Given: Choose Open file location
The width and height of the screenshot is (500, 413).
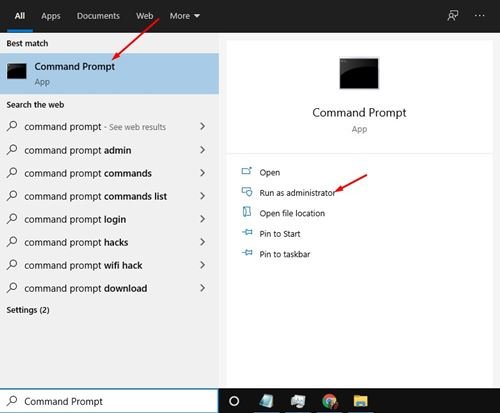Looking at the screenshot, I should (x=292, y=213).
